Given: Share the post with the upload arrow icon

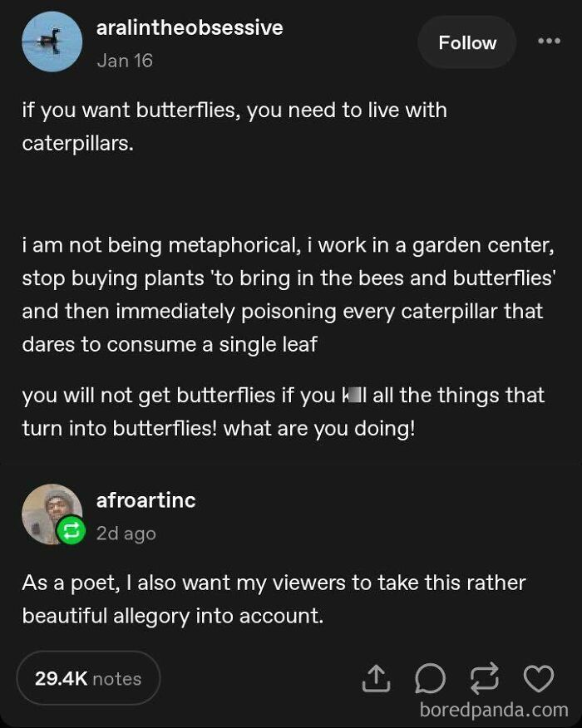Looking at the screenshot, I should (375, 679).
